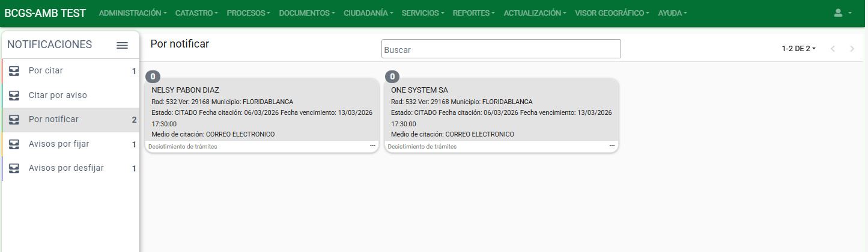Expand the 1-2 DE 2 pagination dropdown
The image size is (868, 252).
point(798,49)
